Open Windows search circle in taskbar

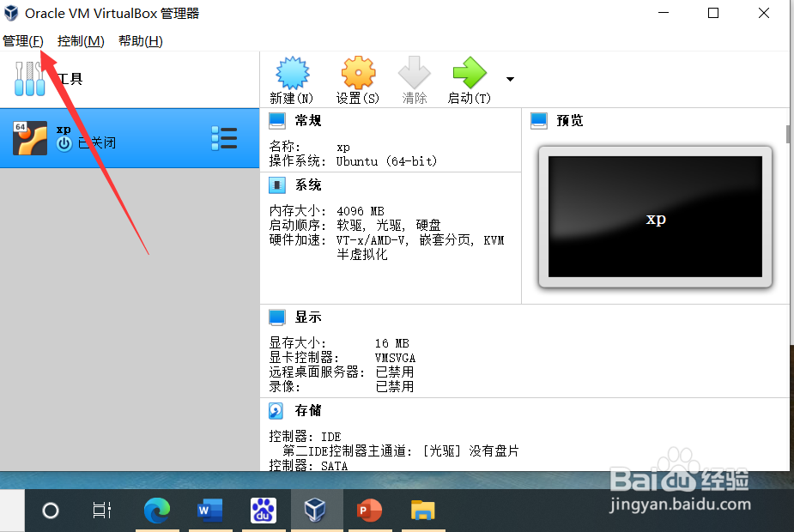pos(50,511)
